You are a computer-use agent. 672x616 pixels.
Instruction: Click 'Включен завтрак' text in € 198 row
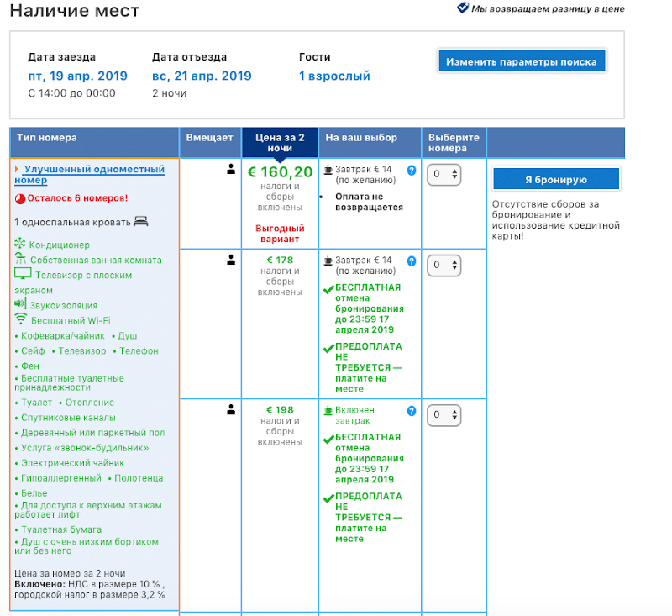pos(354,415)
